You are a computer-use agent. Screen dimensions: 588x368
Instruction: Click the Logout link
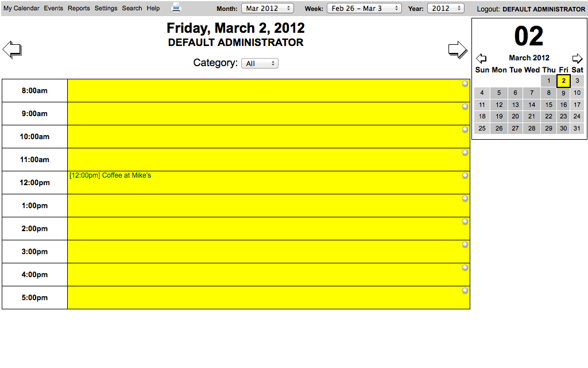coord(488,9)
